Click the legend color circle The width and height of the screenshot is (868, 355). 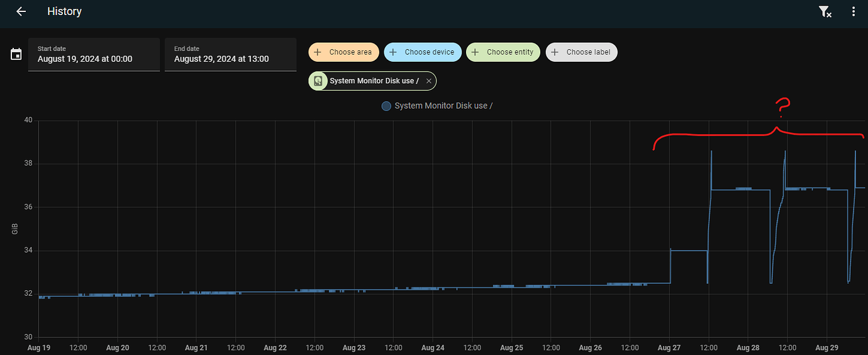(x=386, y=106)
